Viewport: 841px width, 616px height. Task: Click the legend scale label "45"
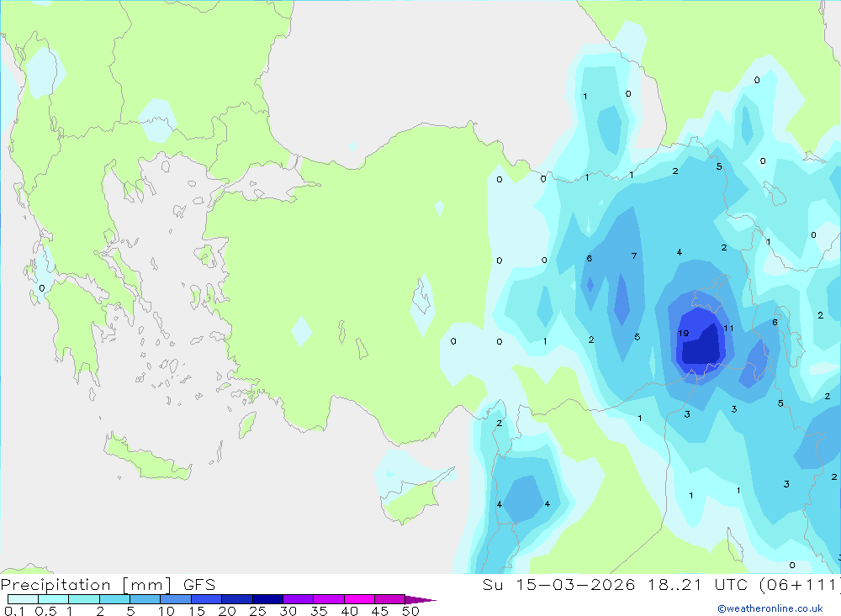coord(380,611)
